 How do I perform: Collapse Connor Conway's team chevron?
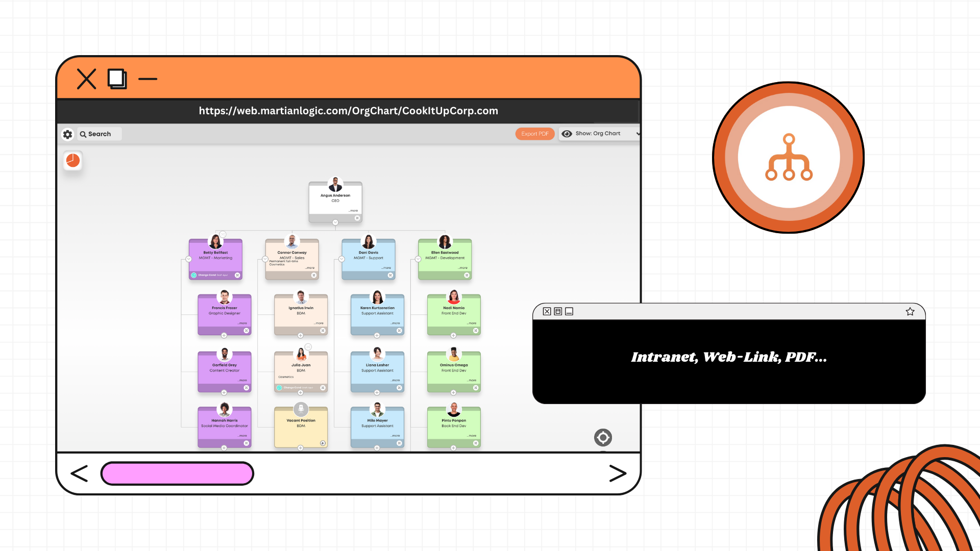pyautogui.click(x=265, y=259)
